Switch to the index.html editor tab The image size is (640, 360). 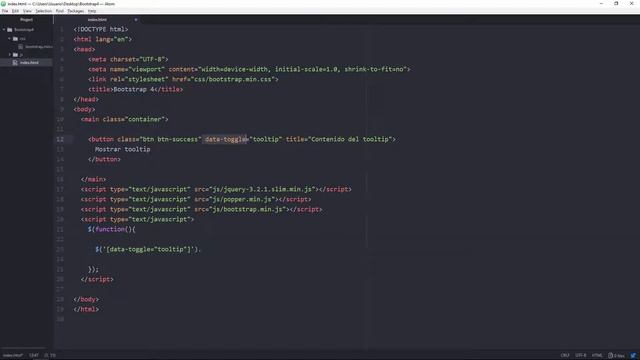tap(97, 20)
